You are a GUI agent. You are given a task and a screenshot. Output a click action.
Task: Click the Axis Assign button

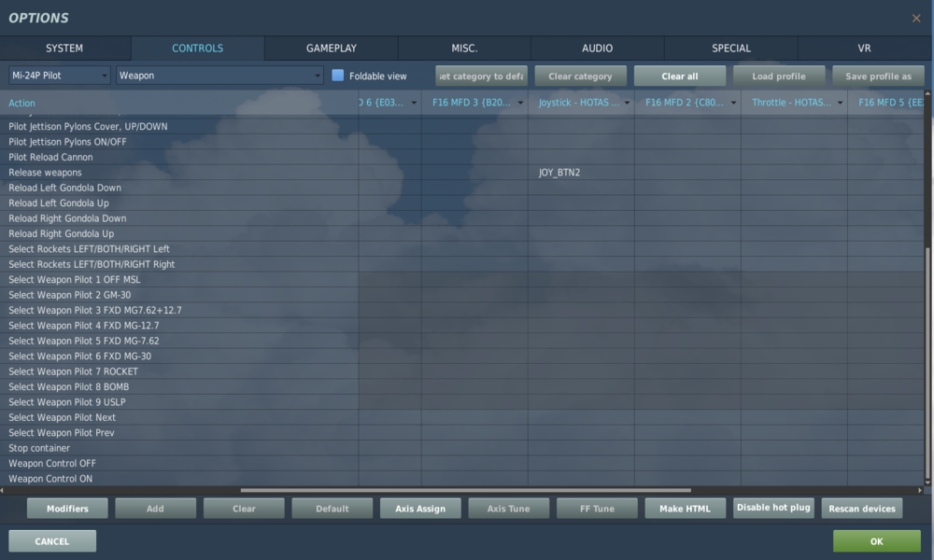point(420,509)
